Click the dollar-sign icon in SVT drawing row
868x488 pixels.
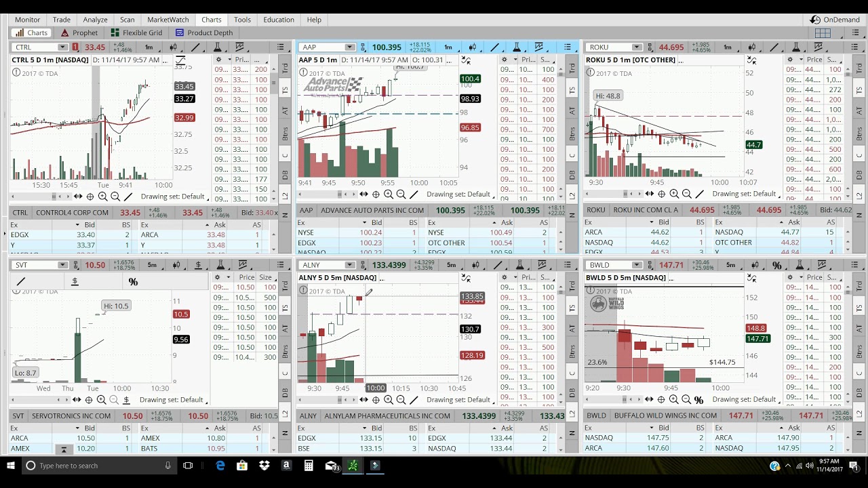(x=75, y=282)
